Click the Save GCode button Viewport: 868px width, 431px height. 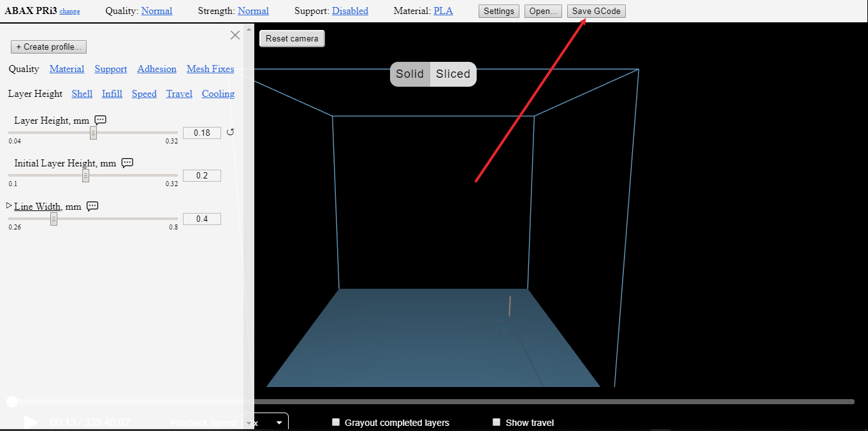coord(597,11)
